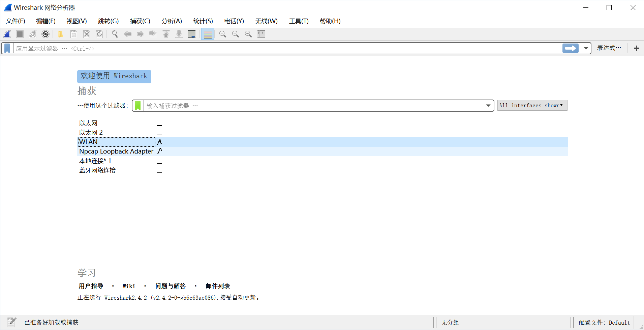
Task: Open the 电话(Y) menu
Action: (x=234, y=21)
